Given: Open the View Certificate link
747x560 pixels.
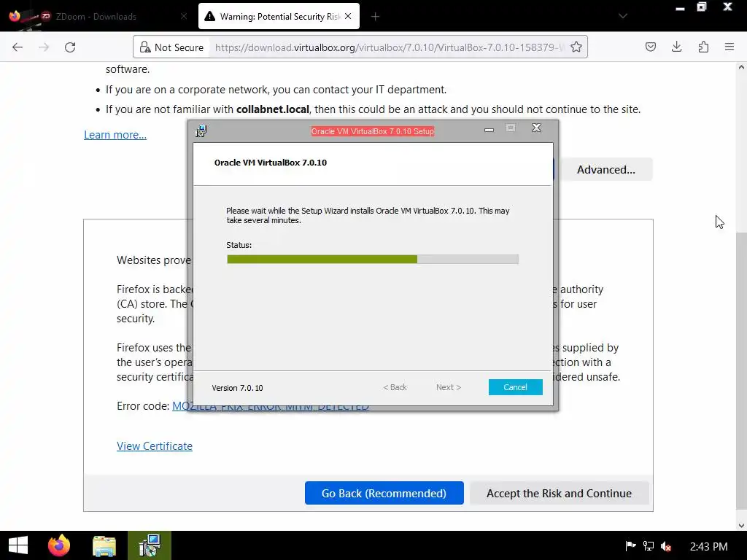Looking at the screenshot, I should click(x=155, y=446).
